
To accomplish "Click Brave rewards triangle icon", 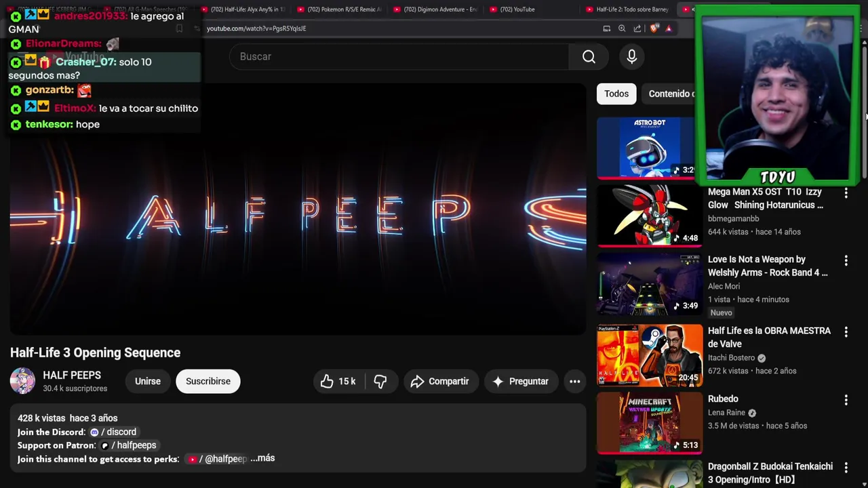I will 669,28.
